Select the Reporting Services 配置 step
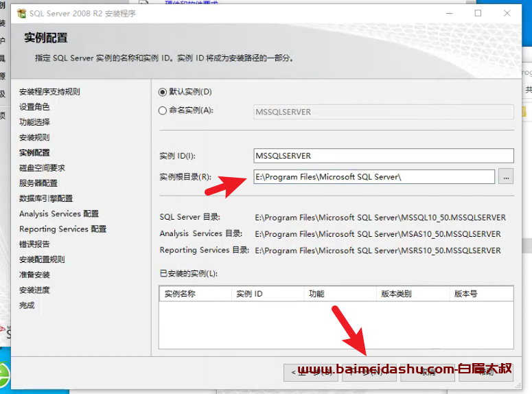This screenshot has width=532, height=394. tap(62, 229)
